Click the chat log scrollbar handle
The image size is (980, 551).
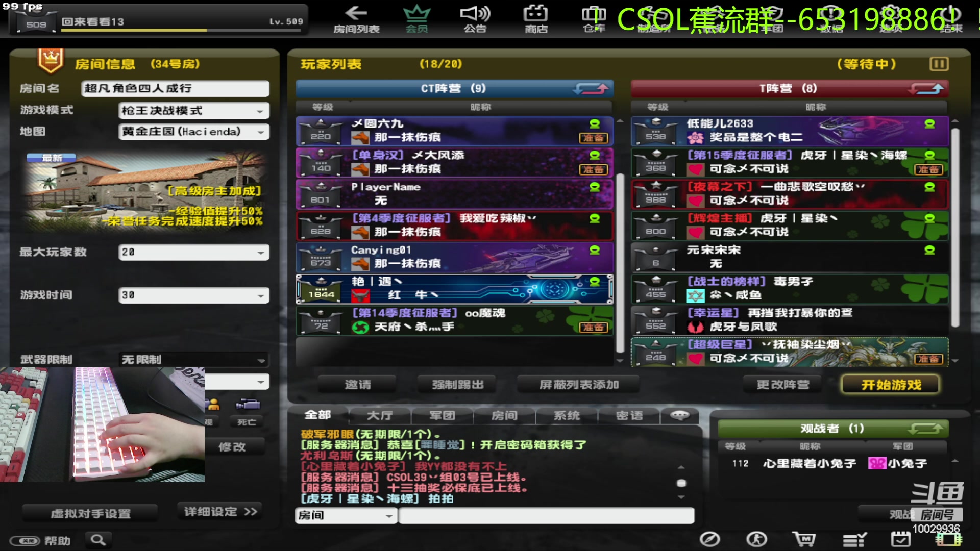[x=681, y=483]
